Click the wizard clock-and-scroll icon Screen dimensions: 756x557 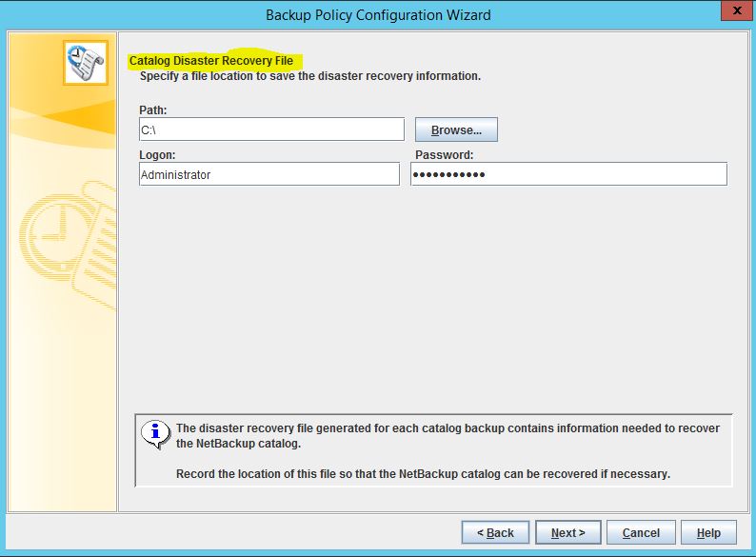point(86,63)
